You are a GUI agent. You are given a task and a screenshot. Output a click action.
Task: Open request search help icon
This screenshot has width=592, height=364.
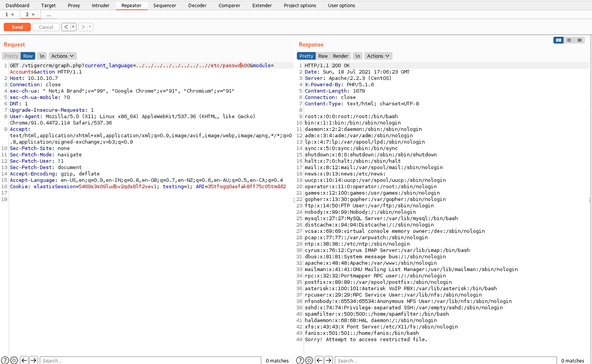[x=5, y=360]
